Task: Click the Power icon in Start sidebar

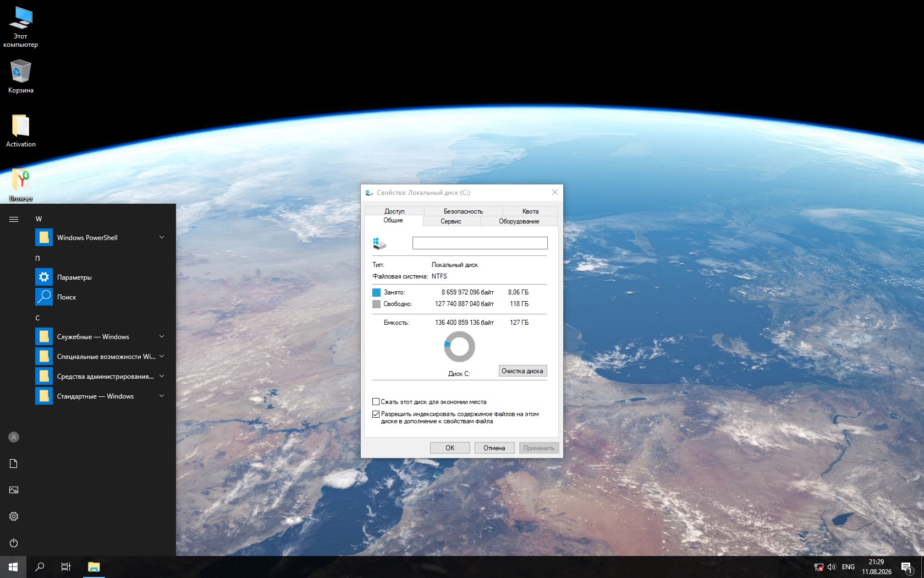Action: 14,543
